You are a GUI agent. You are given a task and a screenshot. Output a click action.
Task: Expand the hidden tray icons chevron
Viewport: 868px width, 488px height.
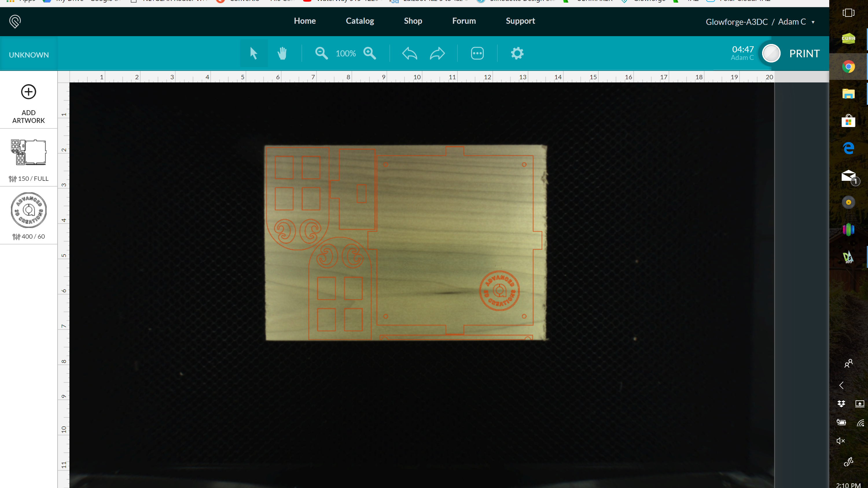(x=841, y=385)
